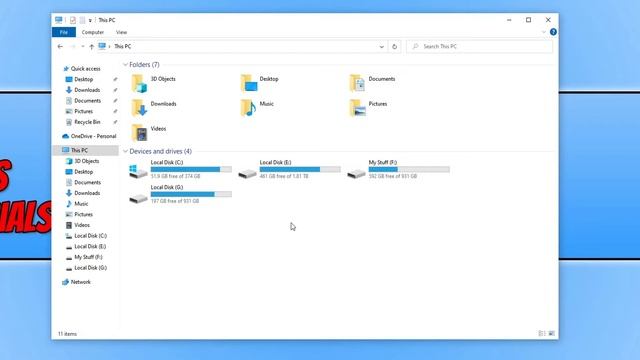Click Local Disk (C:) usage bar
Viewport: 640px width, 360px height.
pyautogui.click(x=191, y=169)
